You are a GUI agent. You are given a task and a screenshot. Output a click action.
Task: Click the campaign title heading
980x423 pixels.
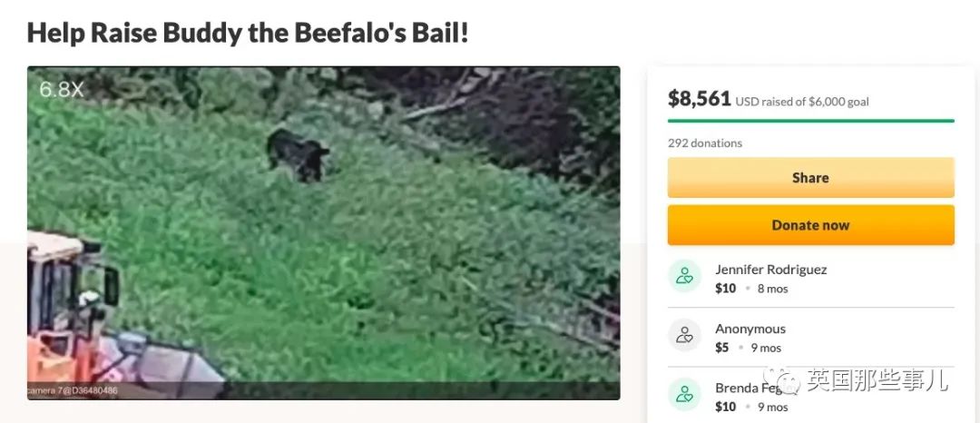click(248, 33)
